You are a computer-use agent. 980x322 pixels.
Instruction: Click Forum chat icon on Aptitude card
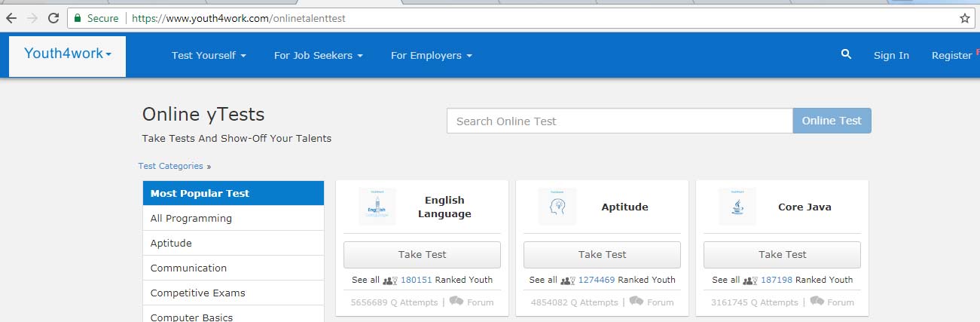[637, 302]
